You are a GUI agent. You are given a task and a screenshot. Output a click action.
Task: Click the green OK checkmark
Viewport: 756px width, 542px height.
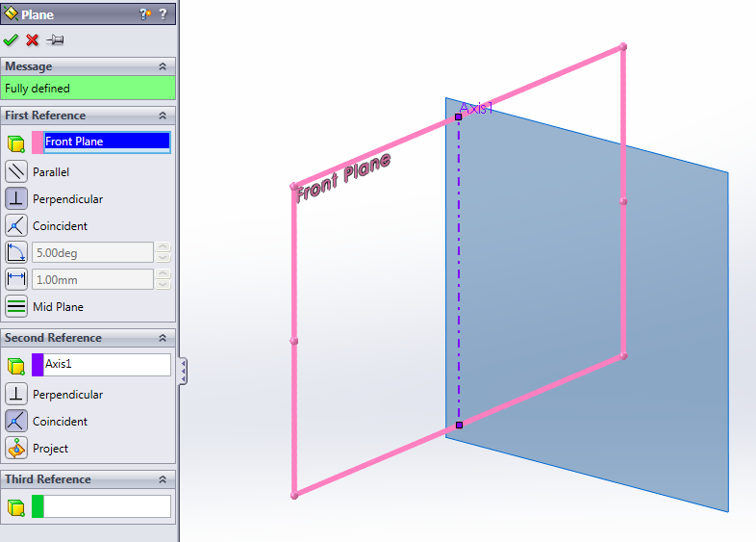coord(11,39)
